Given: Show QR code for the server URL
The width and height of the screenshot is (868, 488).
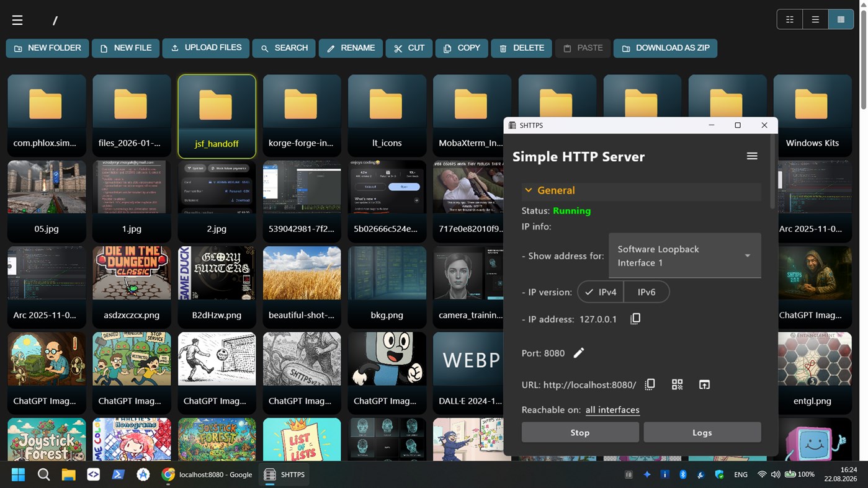Looking at the screenshot, I should (x=678, y=384).
